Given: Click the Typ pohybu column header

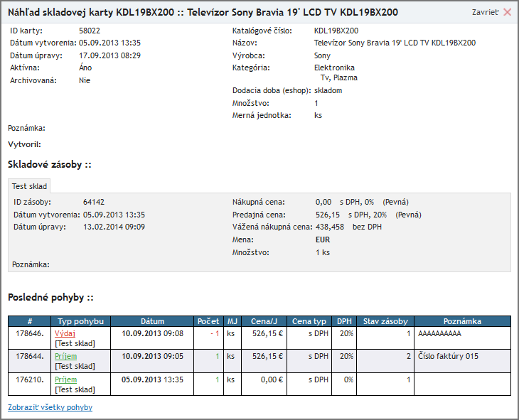Looking at the screenshot, I should [x=81, y=321].
